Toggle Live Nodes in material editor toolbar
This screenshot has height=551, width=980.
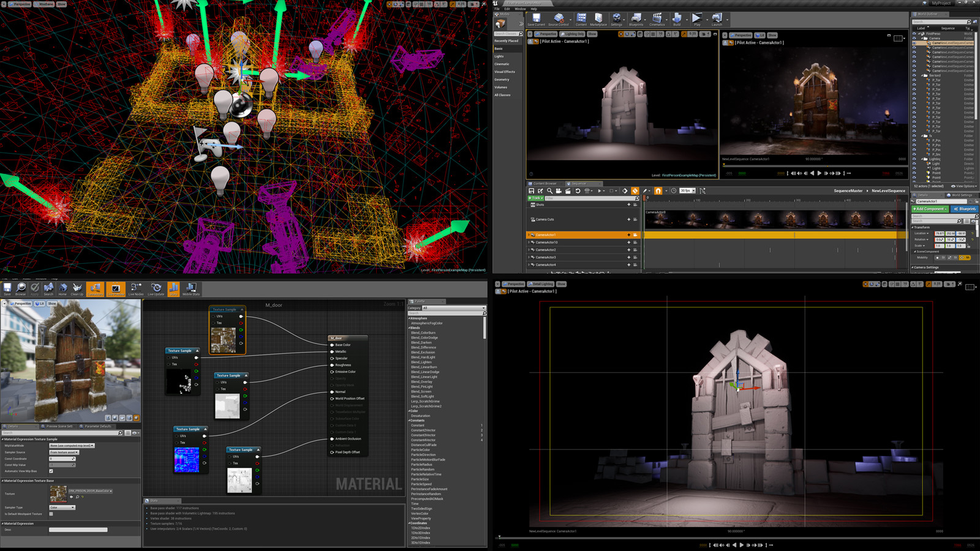point(136,289)
